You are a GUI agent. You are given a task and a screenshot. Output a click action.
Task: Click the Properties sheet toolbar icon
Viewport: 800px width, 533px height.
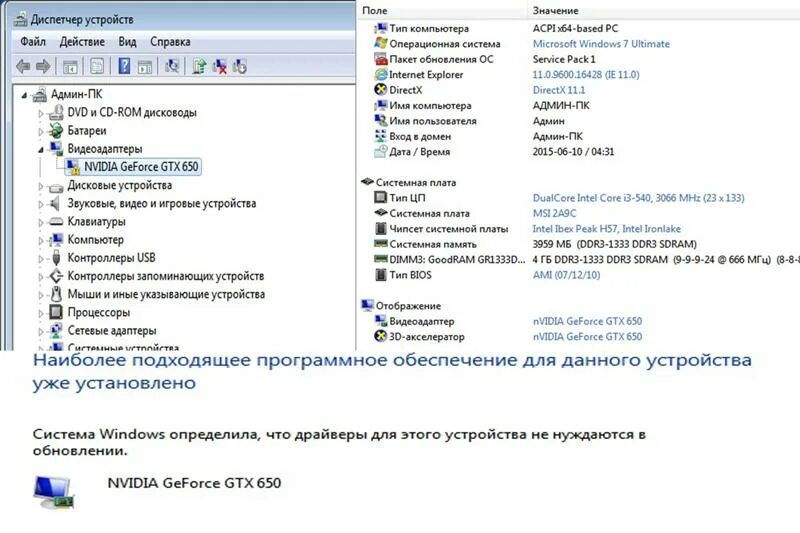click(x=97, y=66)
